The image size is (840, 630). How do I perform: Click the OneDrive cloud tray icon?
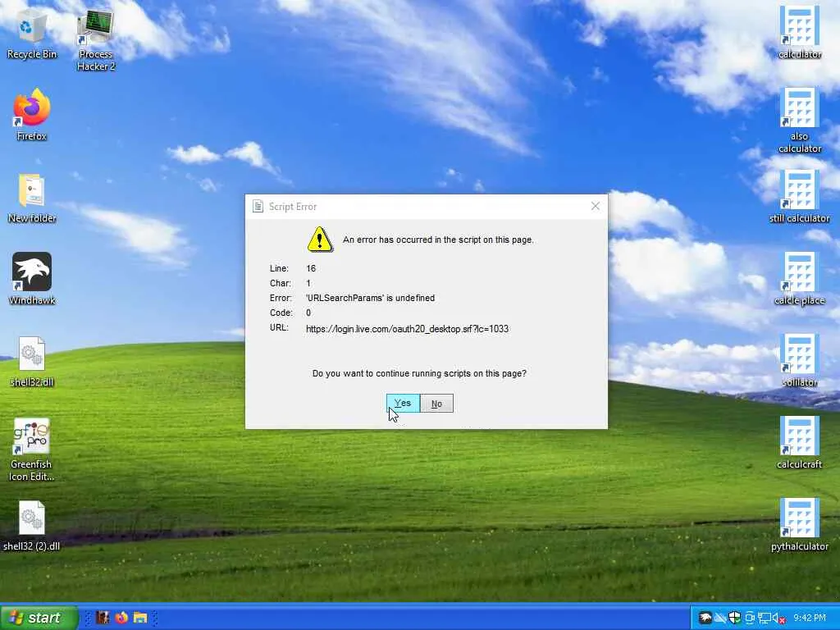pyautogui.click(x=720, y=618)
